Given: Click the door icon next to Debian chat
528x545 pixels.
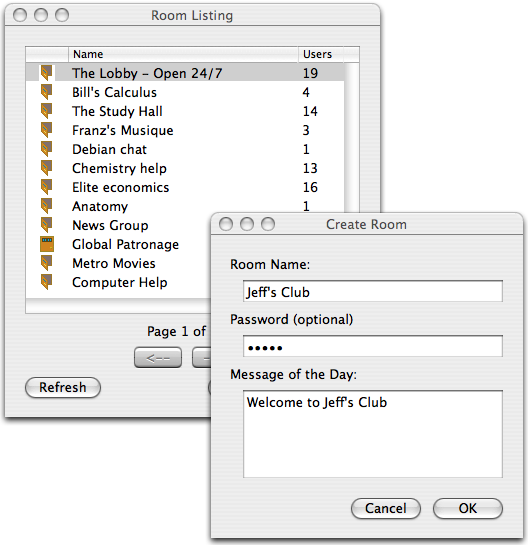Looking at the screenshot, I should click(47, 149).
